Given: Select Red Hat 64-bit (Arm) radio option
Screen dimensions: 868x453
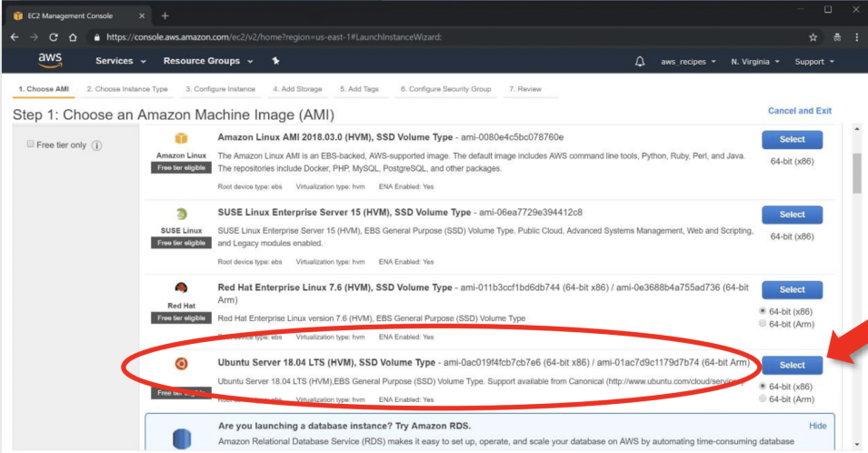Looking at the screenshot, I should click(763, 324).
